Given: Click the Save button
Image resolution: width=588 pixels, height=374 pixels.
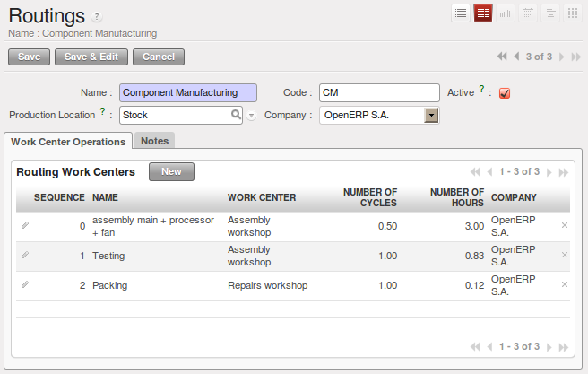Looking at the screenshot, I should click(x=30, y=57).
